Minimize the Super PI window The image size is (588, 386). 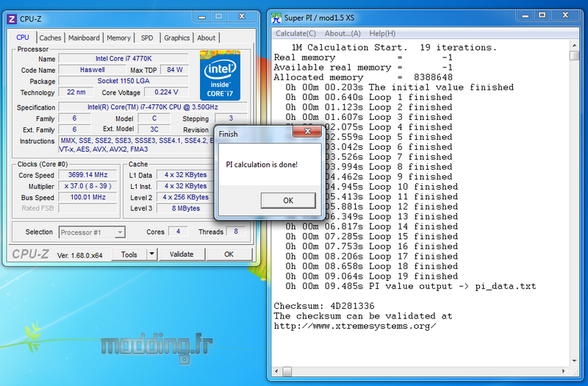(526, 15)
